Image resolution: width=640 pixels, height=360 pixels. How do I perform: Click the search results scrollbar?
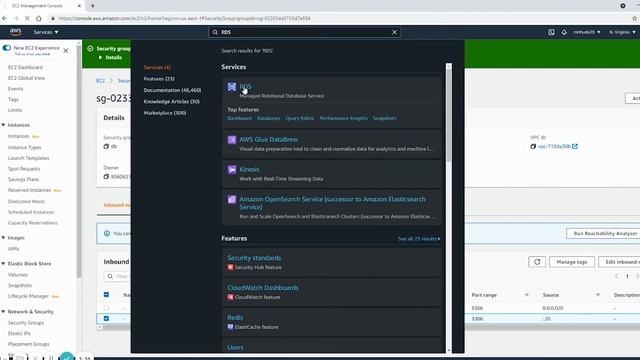coord(449,116)
